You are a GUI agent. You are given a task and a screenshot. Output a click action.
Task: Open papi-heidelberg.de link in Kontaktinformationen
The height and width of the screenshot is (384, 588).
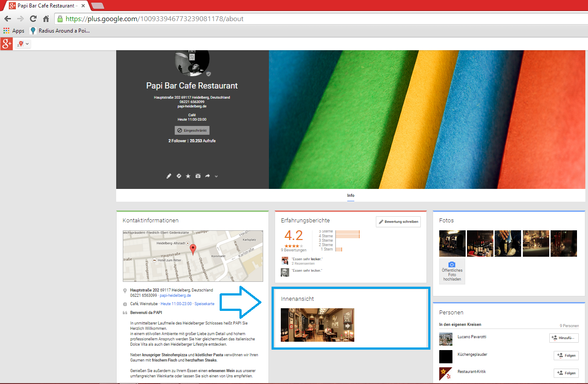175,295
